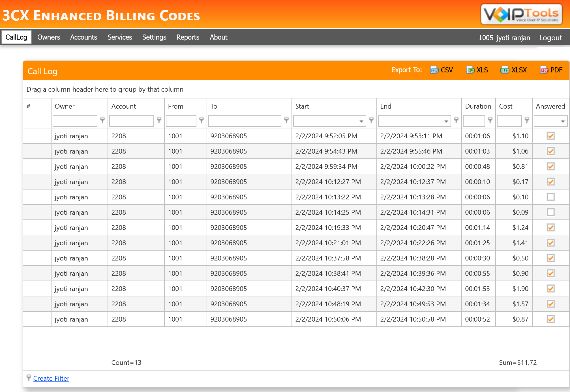Click Logout in the top bar

point(550,37)
